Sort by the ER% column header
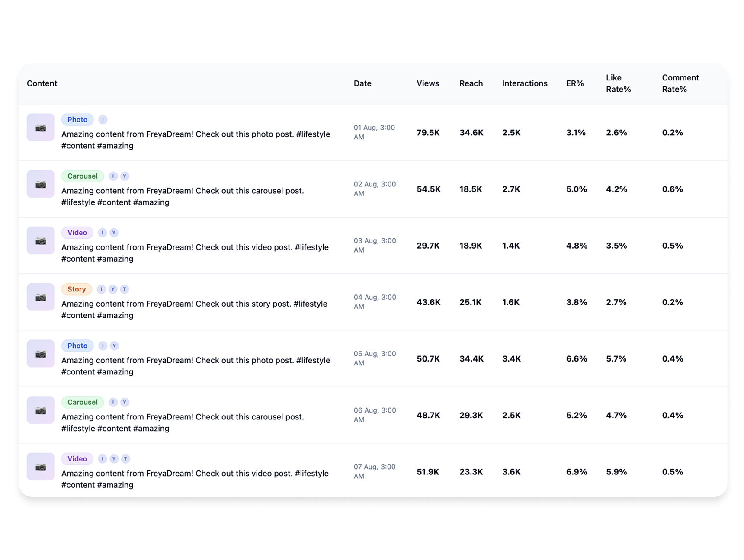Viewport: 744px width, 560px height. click(574, 83)
